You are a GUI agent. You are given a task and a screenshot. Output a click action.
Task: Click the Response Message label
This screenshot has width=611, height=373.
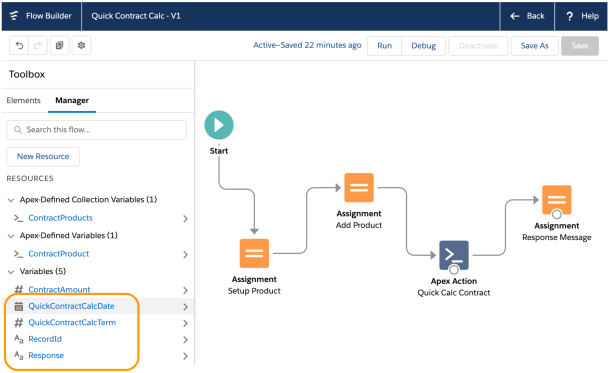click(x=557, y=237)
